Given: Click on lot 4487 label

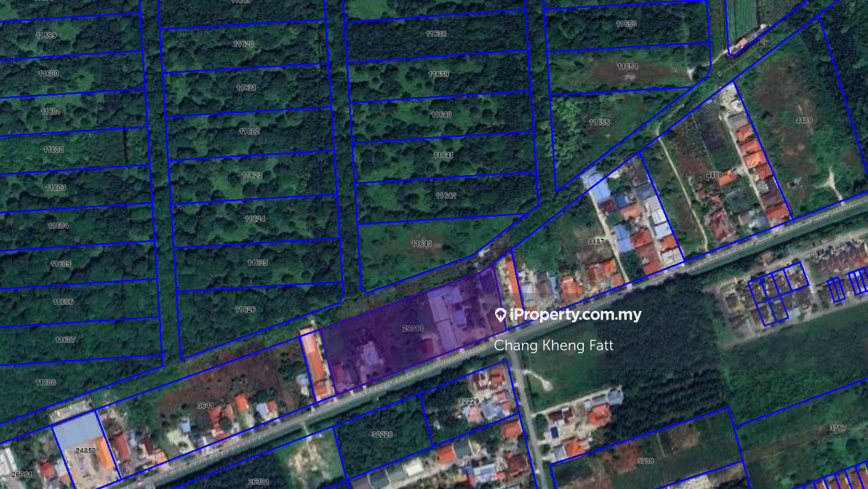Looking at the screenshot, I should [596, 242].
